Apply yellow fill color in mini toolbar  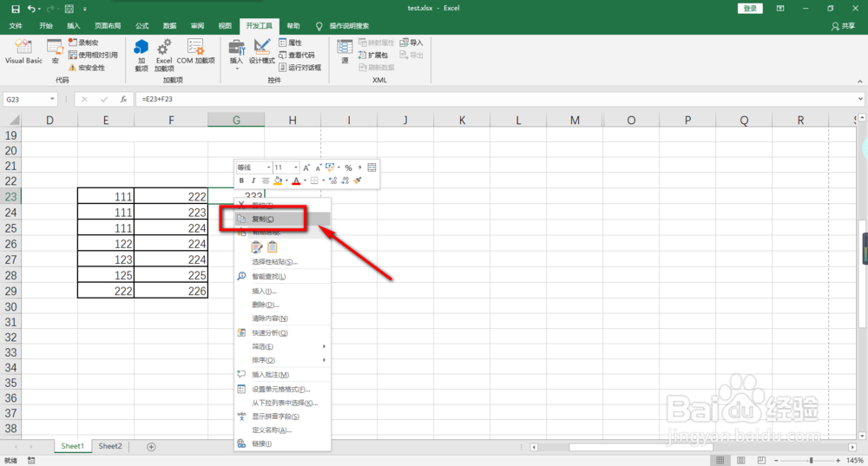[x=278, y=180]
